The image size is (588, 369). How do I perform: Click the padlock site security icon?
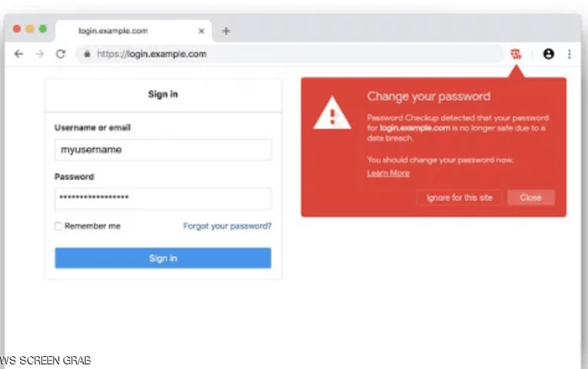tap(87, 54)
